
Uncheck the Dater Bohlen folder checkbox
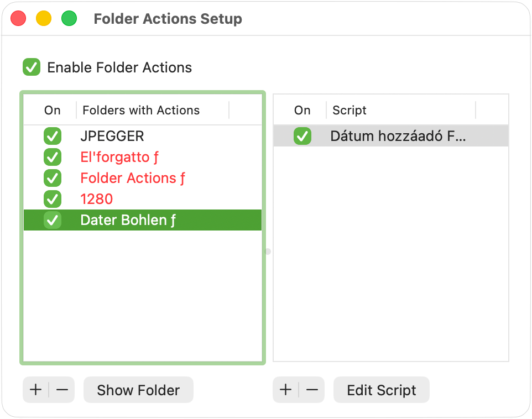point(53,220)
